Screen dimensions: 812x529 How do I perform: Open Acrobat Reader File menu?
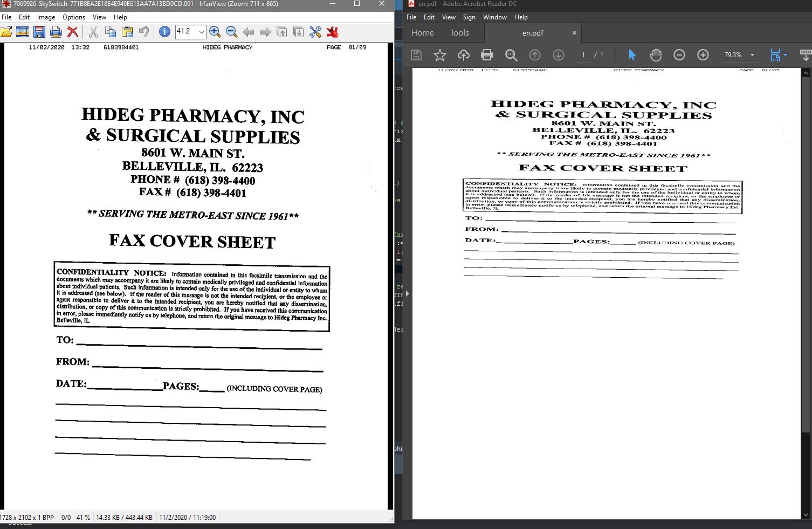click(411, 17)
